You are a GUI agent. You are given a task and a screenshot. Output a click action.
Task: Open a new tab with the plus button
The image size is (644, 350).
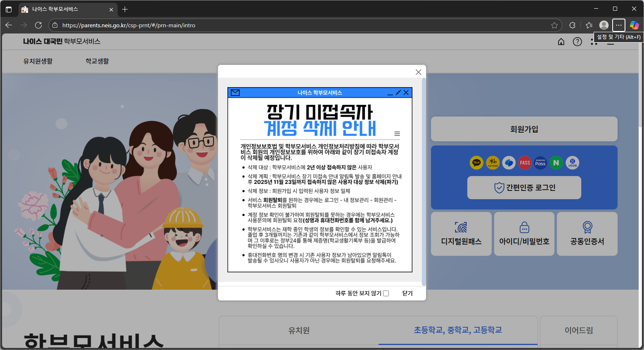point(125,9)
